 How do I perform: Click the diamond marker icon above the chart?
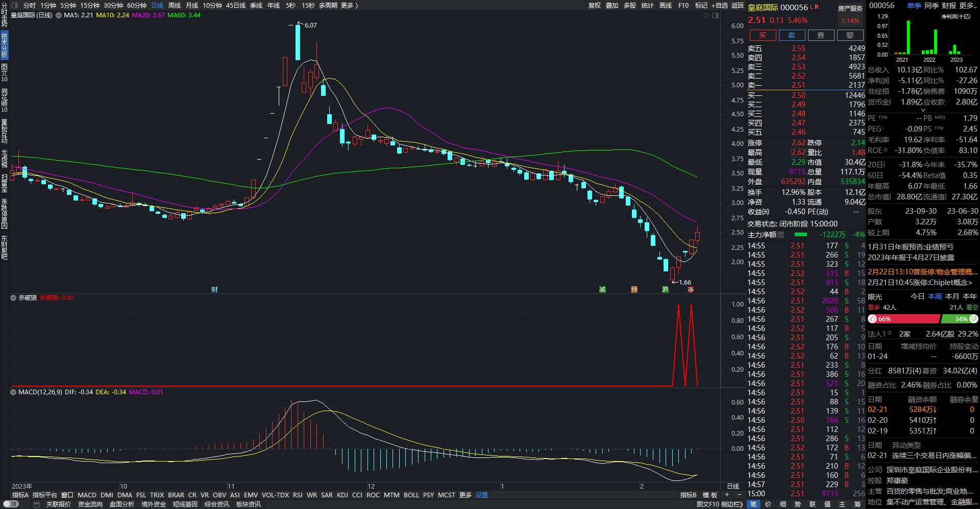[706, 16]
